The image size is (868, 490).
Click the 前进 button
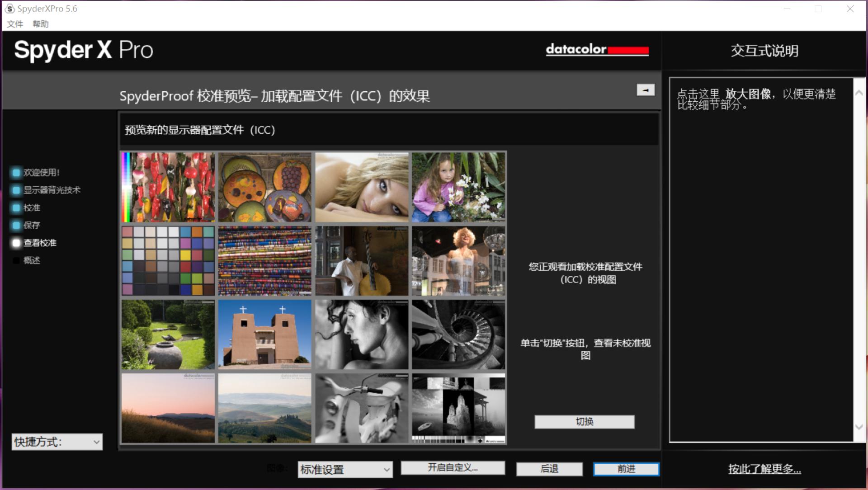(x=626, y=469)
